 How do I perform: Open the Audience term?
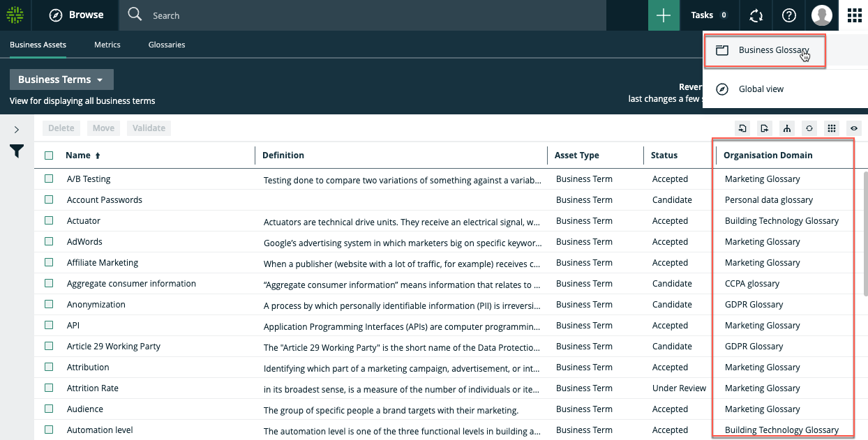85,409
